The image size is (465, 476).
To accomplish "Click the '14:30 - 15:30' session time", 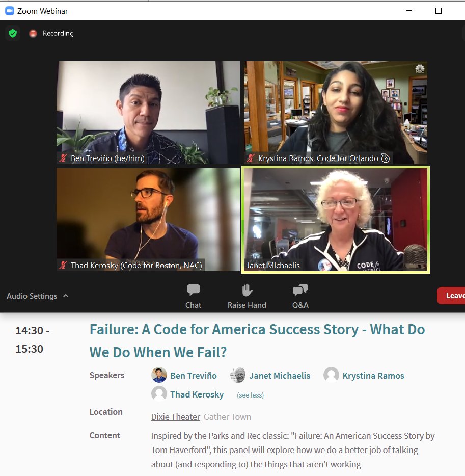I will 33,340.
